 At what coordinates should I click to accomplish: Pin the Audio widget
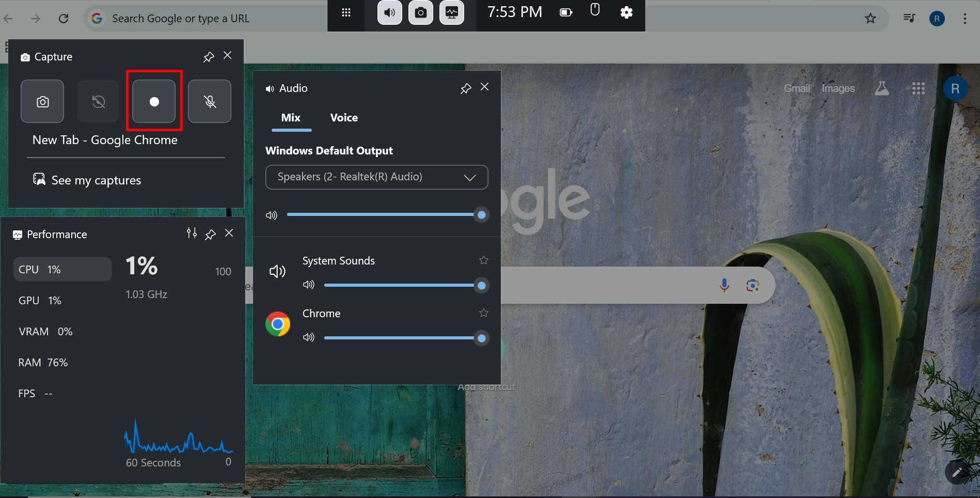(x=465, y=88)
